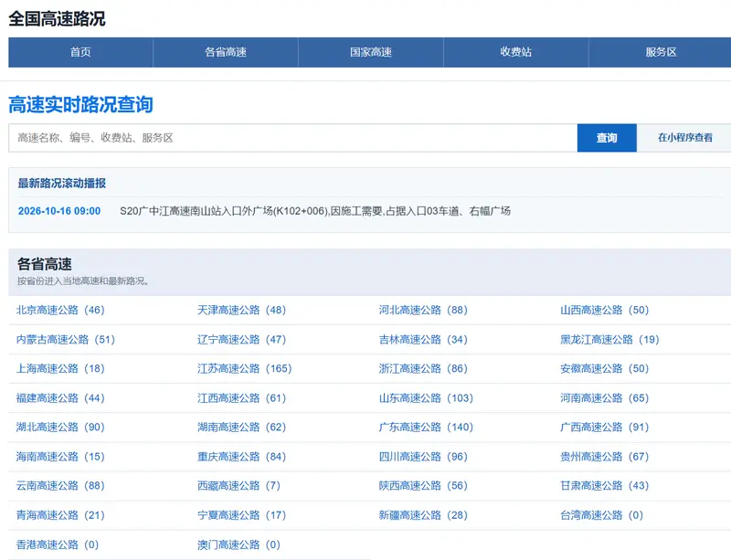Image resolution: width=731 pixels, height=560 pixels.
Task: Open 上海高速公路 (18) link
Action: [x=60, y=369]
